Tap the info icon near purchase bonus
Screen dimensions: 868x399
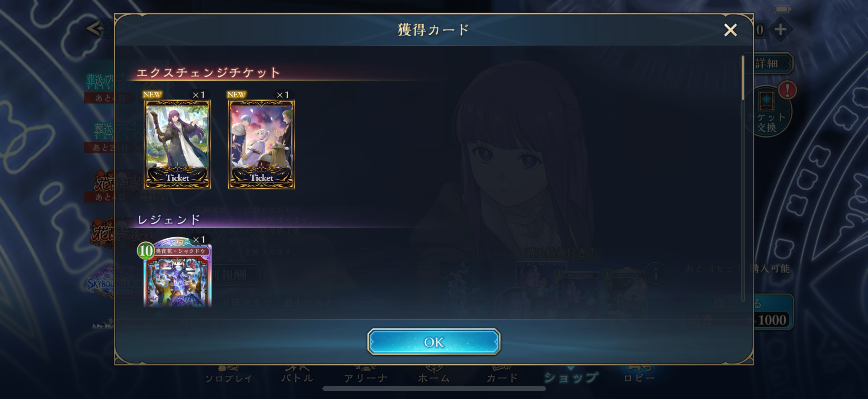[655, 274]
